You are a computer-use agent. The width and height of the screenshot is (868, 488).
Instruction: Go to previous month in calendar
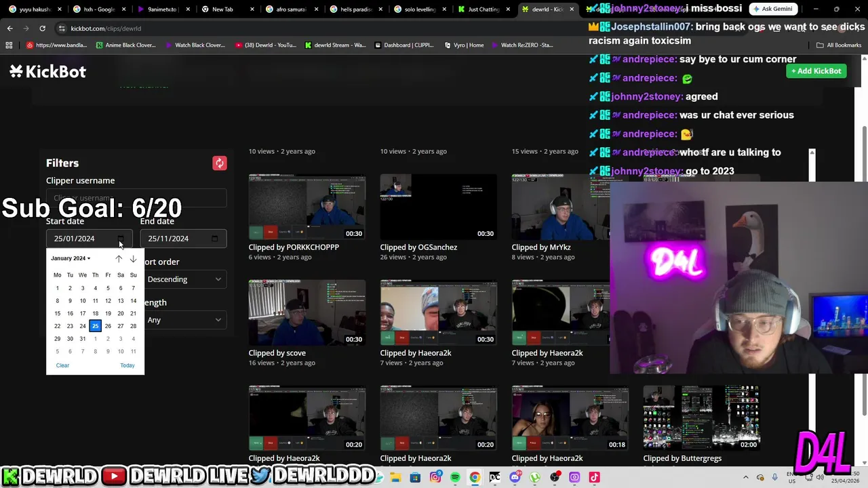click(x=119, y=258)
